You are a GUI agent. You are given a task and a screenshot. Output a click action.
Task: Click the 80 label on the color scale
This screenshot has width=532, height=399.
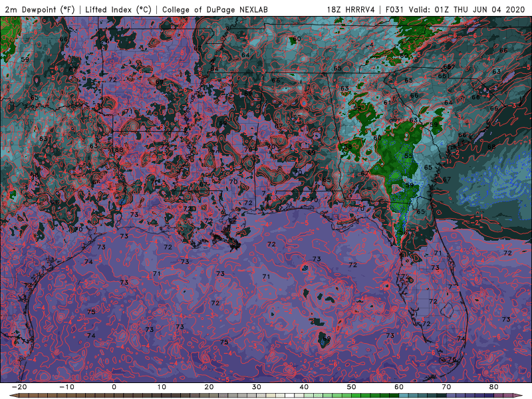(494, 387)
